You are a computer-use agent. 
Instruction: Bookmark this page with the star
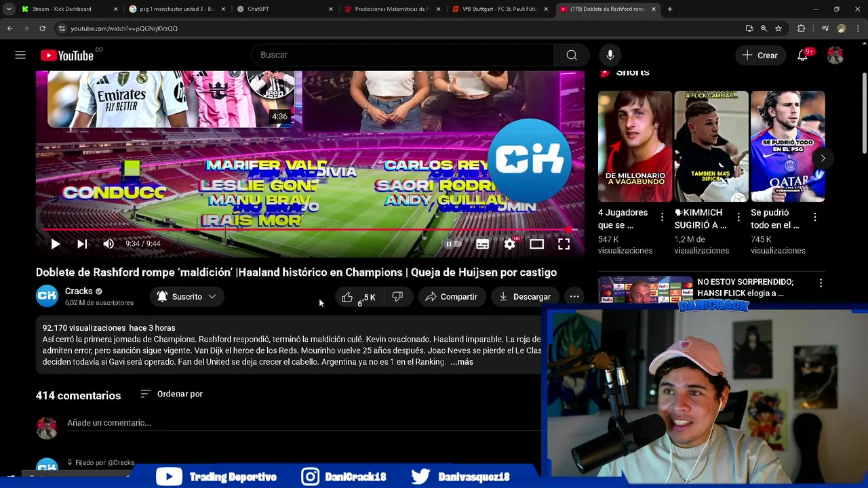coord(778,28)
